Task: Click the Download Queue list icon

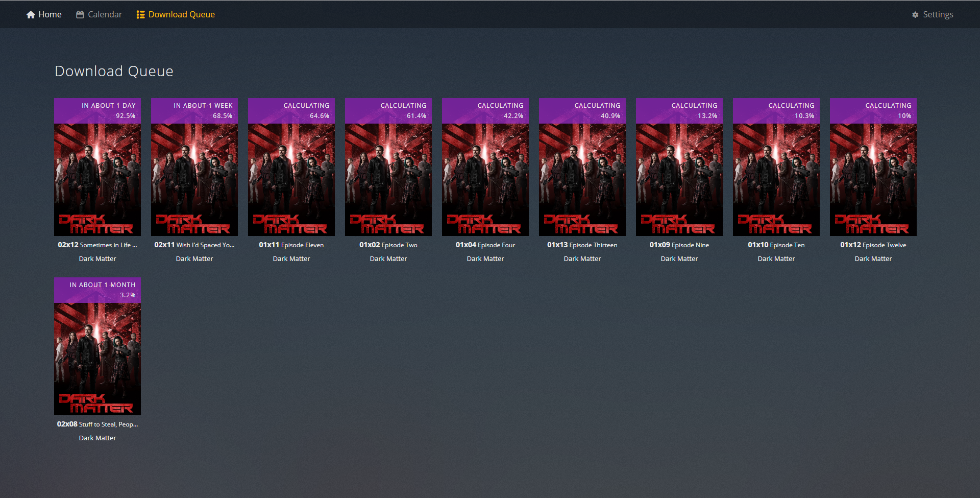Action: pos(140,15)
